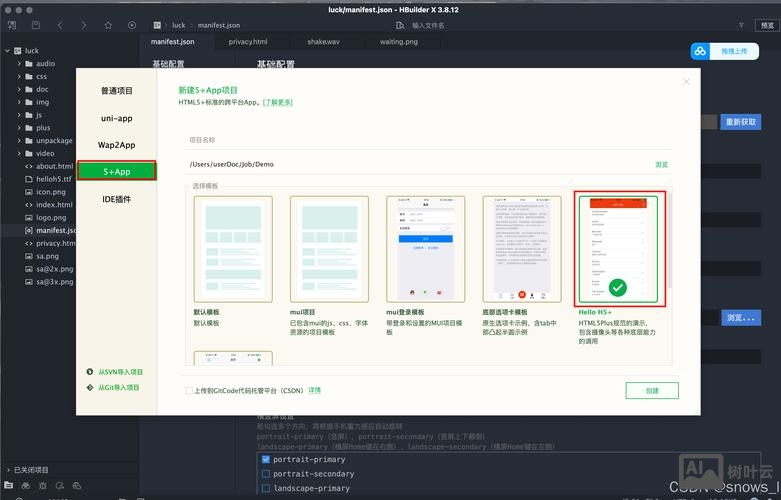Go forward with the right arrow icon
Screen dimensions: 781x500
84,25
